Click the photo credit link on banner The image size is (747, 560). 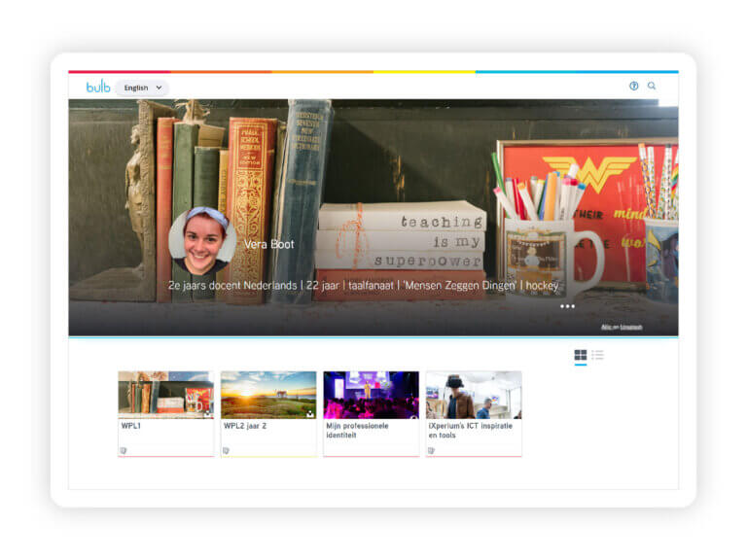click(622, 327)
